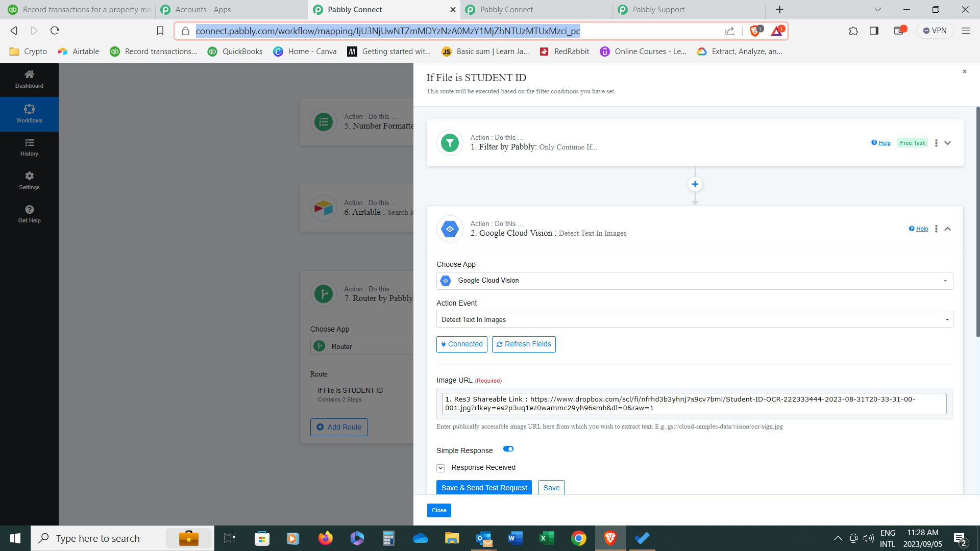Expand the Response Received section
This screenshot has width=980, height=551.
[x=440, y=468]
